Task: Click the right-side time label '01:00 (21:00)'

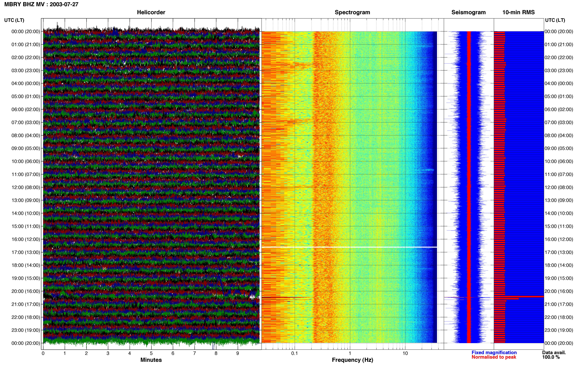Action: 559,45
